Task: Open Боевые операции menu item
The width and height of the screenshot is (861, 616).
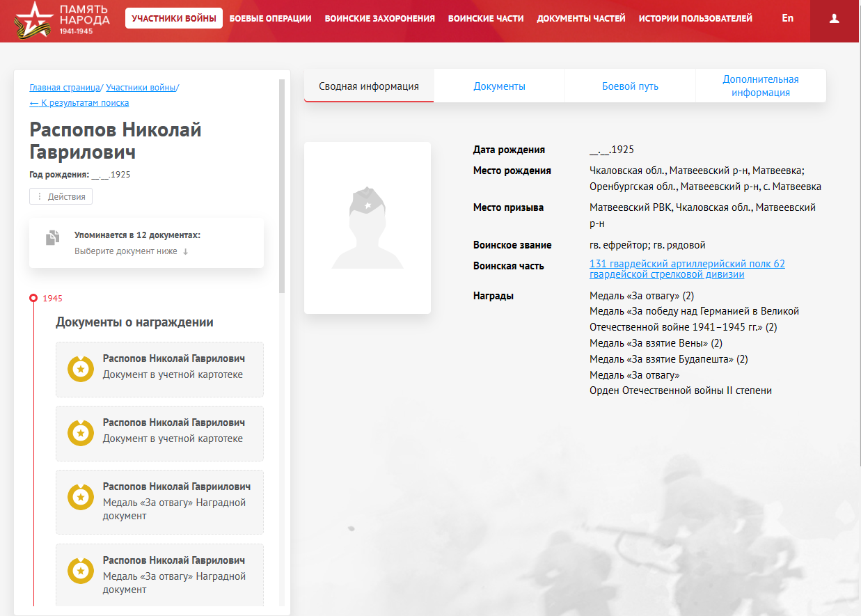Action: (x=270, y=19)
